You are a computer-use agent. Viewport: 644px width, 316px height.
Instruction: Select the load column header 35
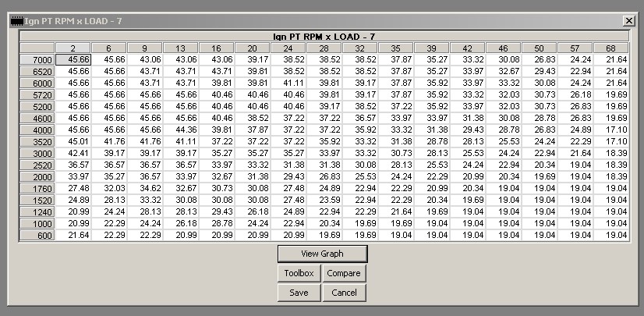(395, 48)
